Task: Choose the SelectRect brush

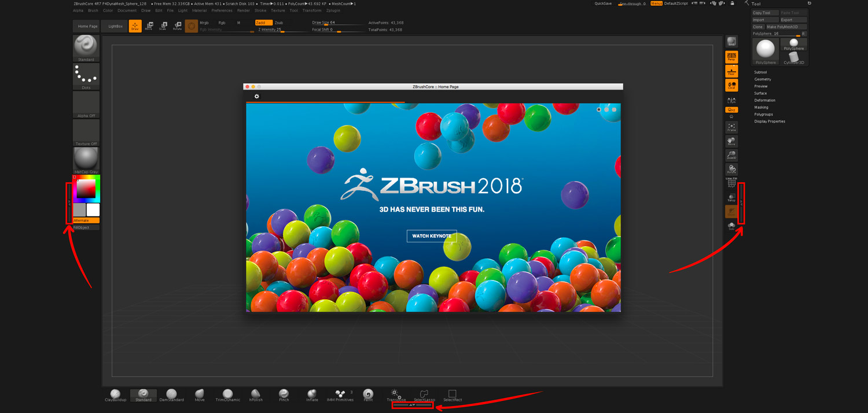Action: click(x=453, y=396)
